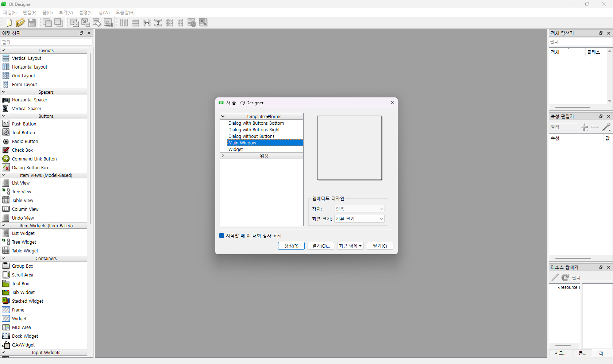Open the 도움말(H) menu

click(x=125, y=12)
